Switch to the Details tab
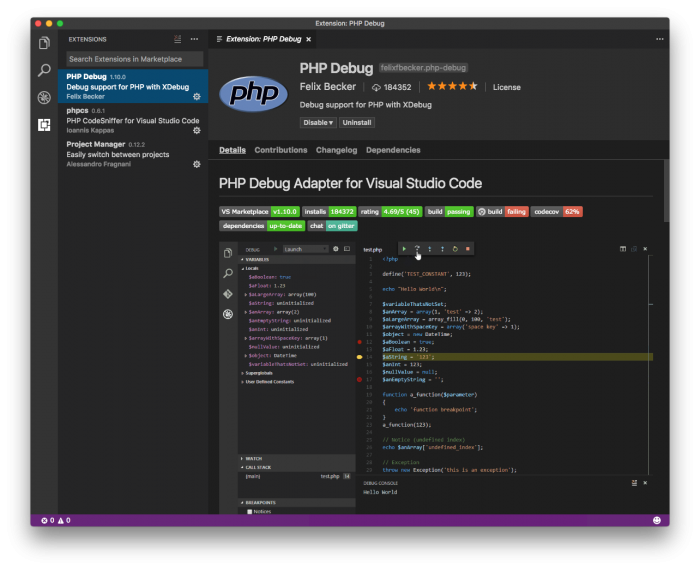Screen dimensions: 700x570 232,150
